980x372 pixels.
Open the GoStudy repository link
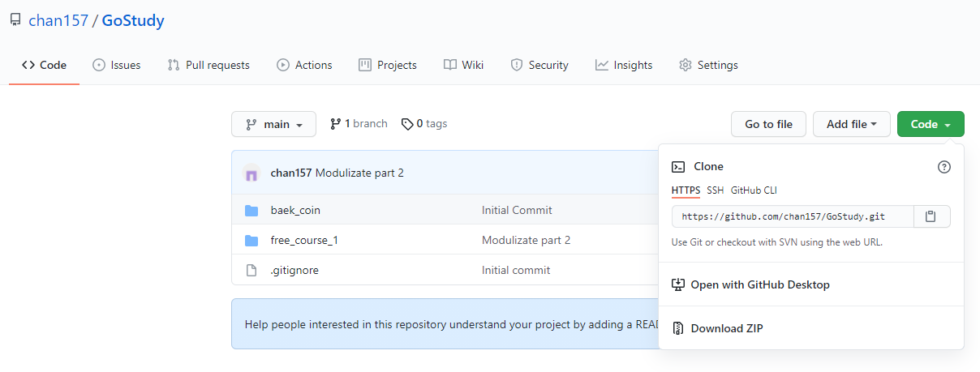tap(133, 20)
